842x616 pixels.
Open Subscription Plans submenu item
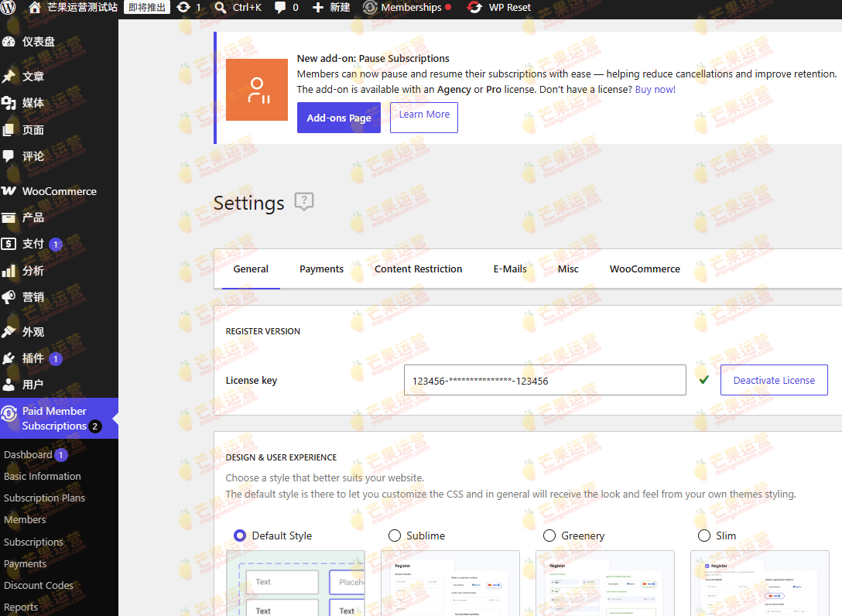[x=45, y=498]
